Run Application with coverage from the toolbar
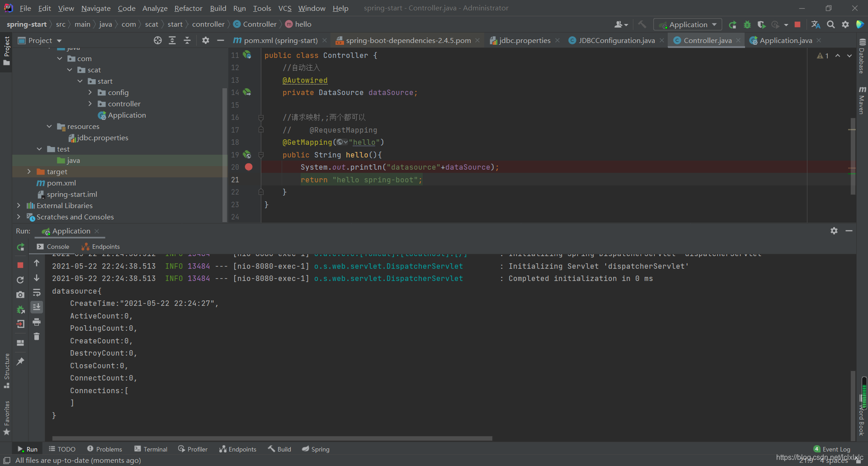This screenshot has height=466, width=868. click(761, 24)
